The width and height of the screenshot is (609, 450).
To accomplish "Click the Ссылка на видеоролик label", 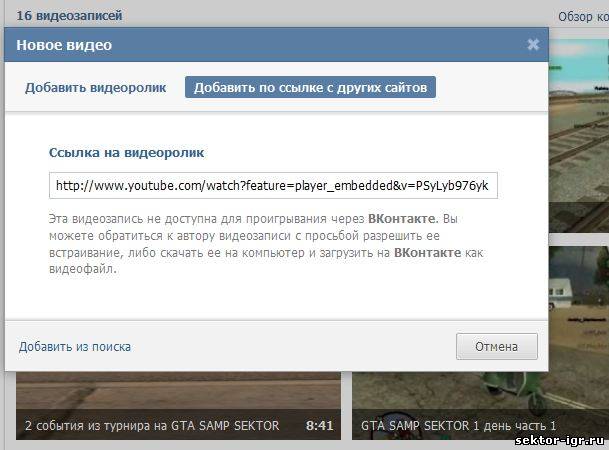I will [126, 153].
